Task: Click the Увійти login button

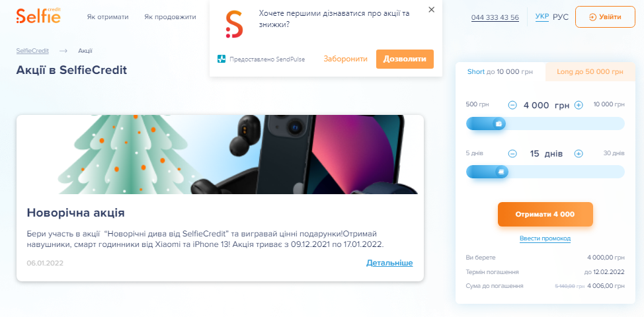Action: click(x=605, y=17)
